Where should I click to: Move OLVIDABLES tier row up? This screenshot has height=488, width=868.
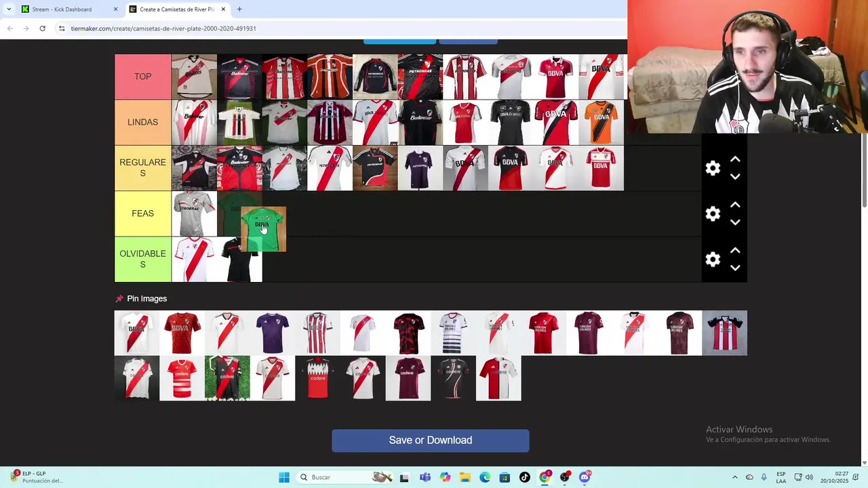tap(735, 250)
